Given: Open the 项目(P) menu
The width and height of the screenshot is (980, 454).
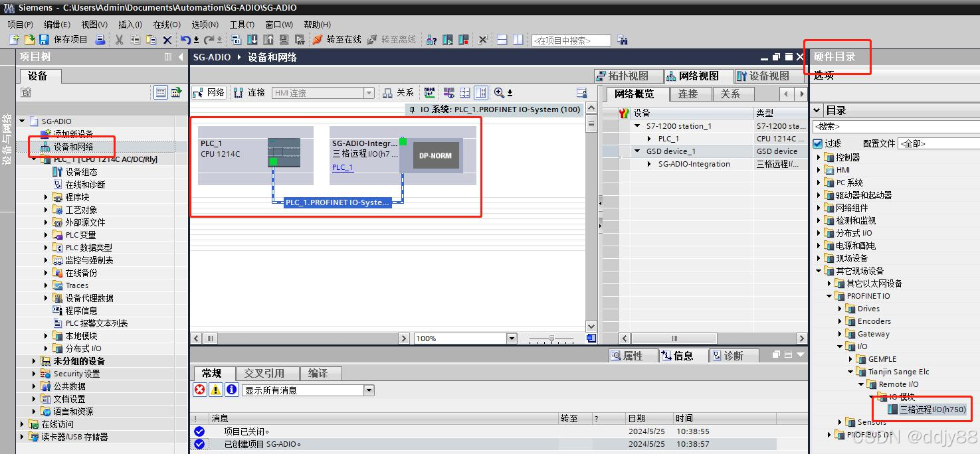Looking at the screenshot, I should coord(21,25).
